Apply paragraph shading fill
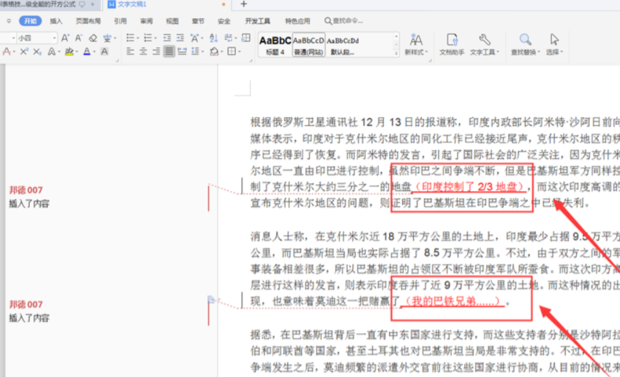This screenshot has width=620, height=377. point(214,51)
